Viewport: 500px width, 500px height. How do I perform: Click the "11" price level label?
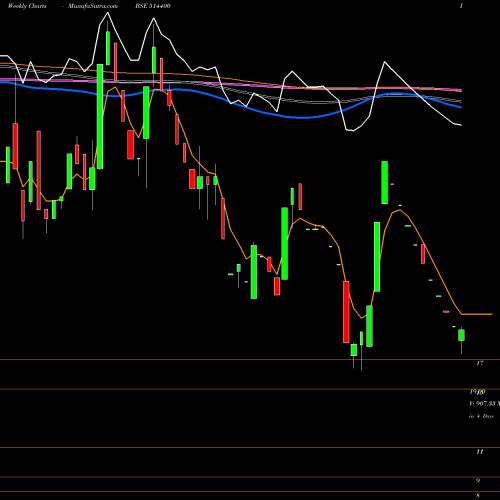(x=480, y=452)
